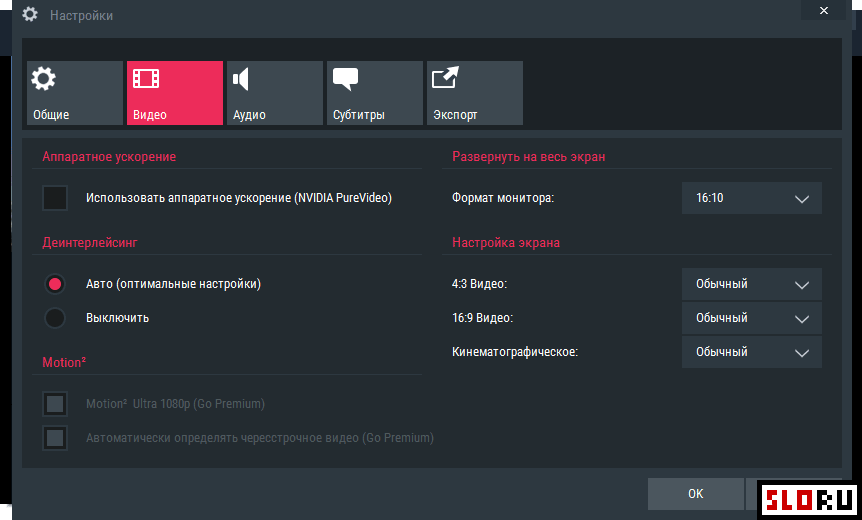Close the Настройки dialog window

tap(823, 10)
